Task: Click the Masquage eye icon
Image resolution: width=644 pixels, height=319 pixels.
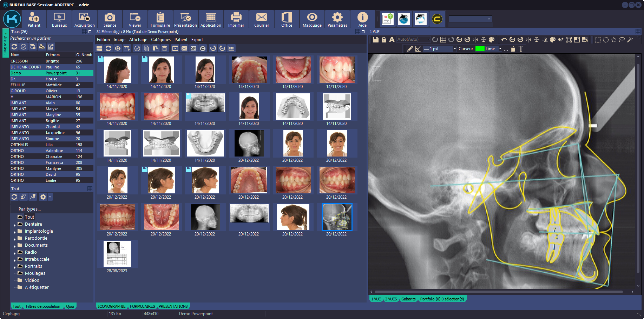Action: (312, 19)
